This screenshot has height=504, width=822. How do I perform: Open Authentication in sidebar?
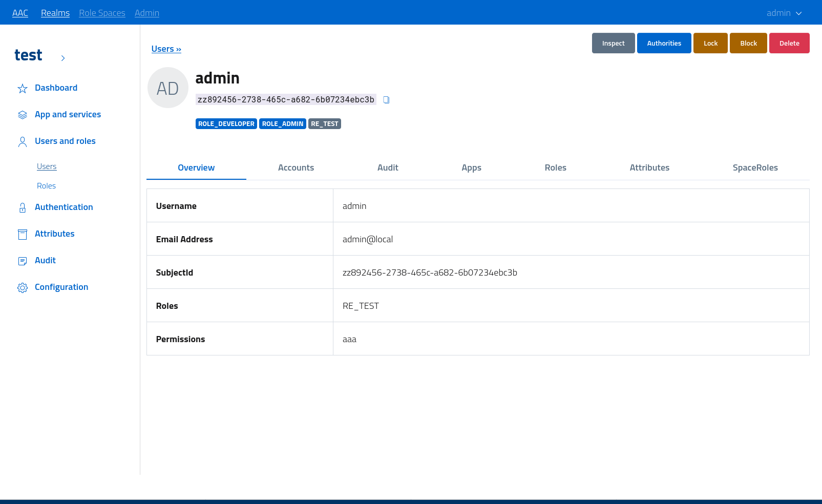pyautogui.click(x=64, y=207)
